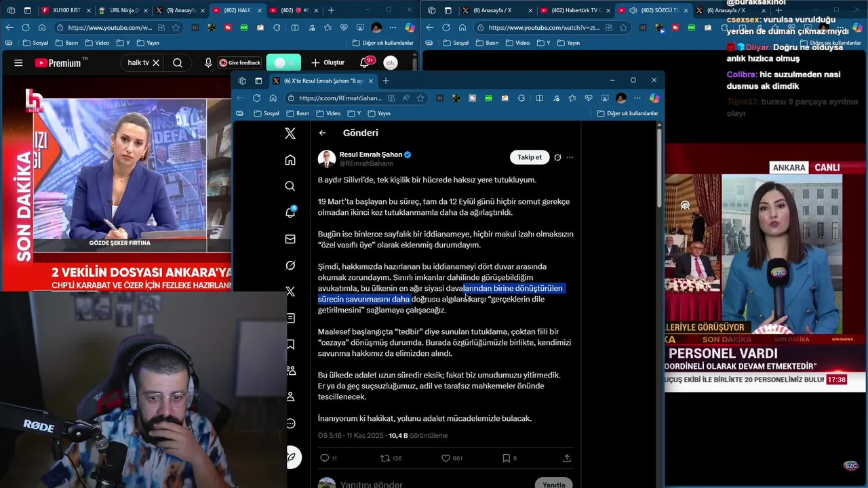Toggle split screen icon in X window toolbar
The width and height of the screenshot is (868, 488).
tap(539, 98)
